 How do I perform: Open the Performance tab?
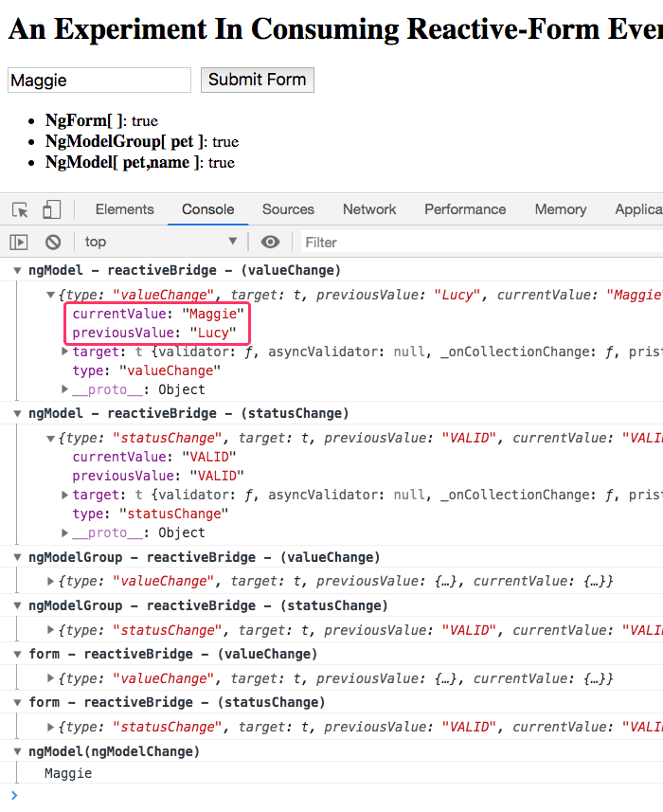(x=465, y=209)
